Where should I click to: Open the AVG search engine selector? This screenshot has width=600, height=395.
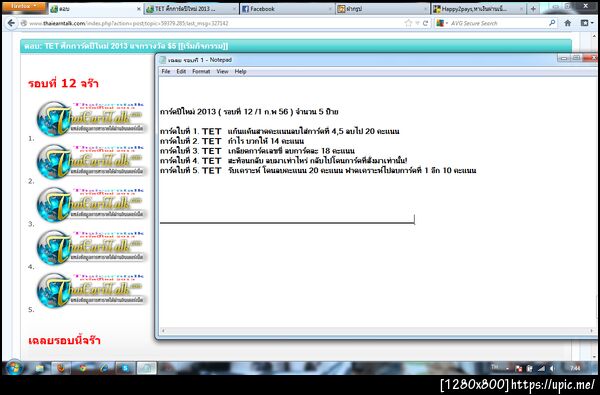[442, 23]
